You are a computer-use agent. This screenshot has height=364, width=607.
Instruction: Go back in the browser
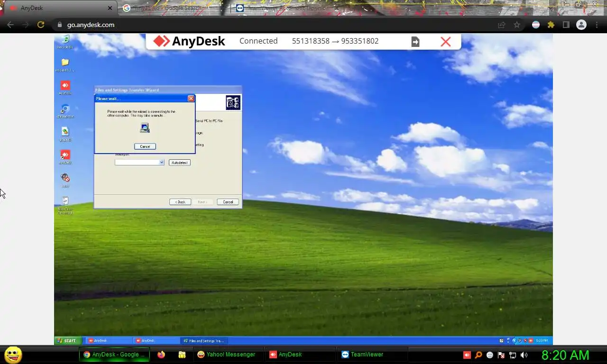pyautogui.click(x=10, y=25)
